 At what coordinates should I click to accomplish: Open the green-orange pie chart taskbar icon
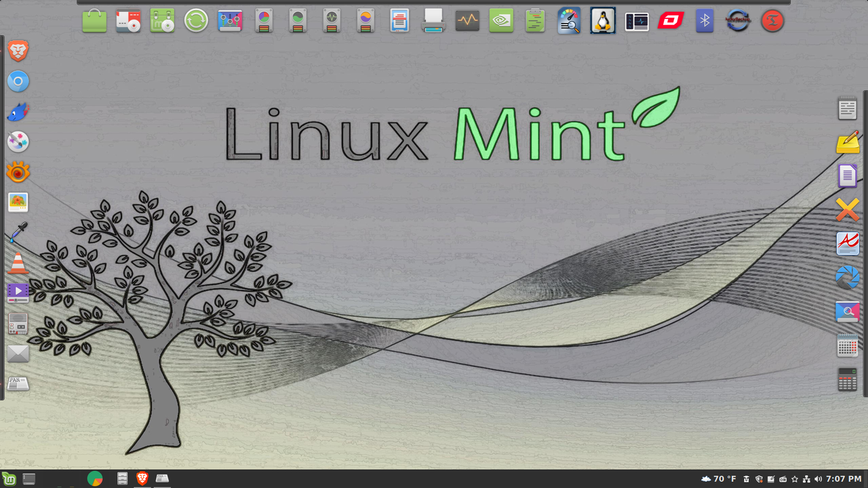click(95, 479)
